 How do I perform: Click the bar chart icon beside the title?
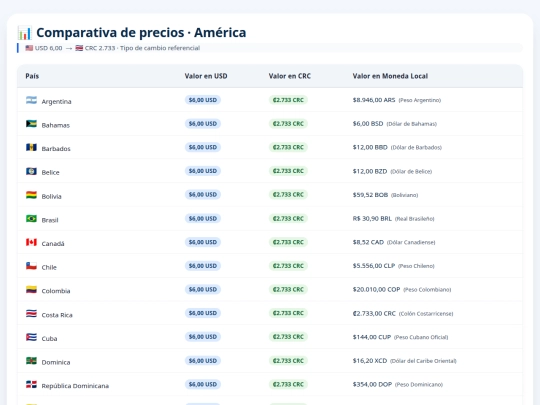[24, 33]
